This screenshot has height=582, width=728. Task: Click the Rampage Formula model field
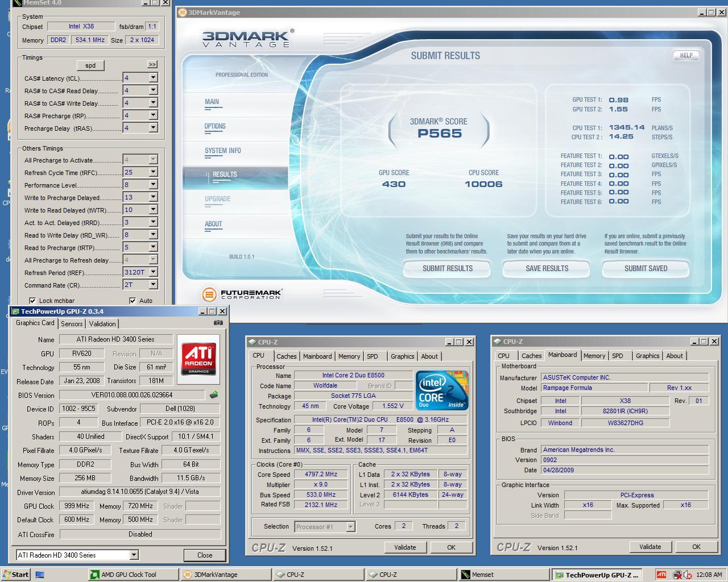click(594, 388)
